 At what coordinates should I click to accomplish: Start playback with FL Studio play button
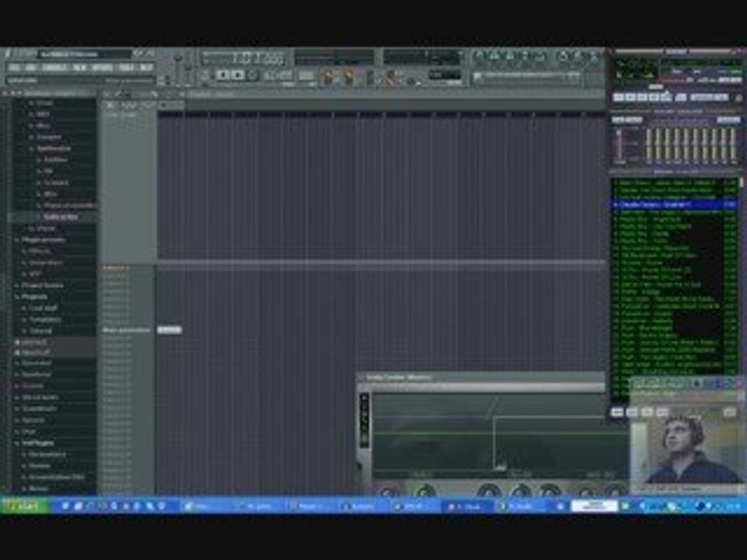click(223, 75)
